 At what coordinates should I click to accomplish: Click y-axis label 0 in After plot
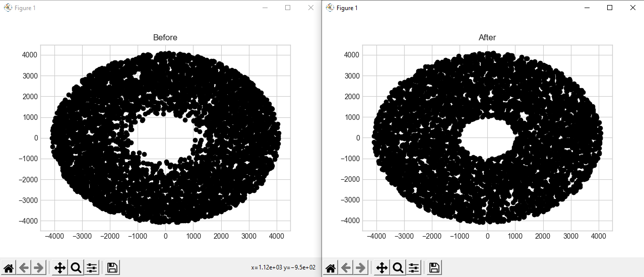point(358,138)
